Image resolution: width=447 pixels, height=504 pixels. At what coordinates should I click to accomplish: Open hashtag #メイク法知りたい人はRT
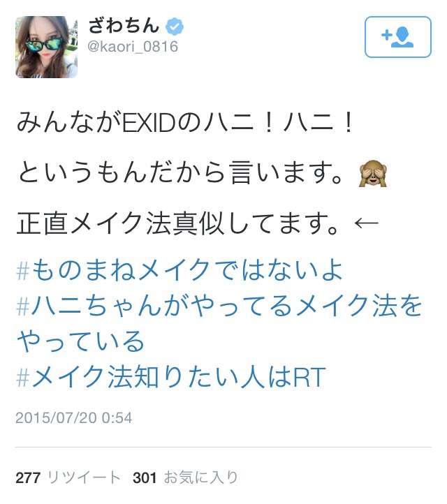[170, 376]
